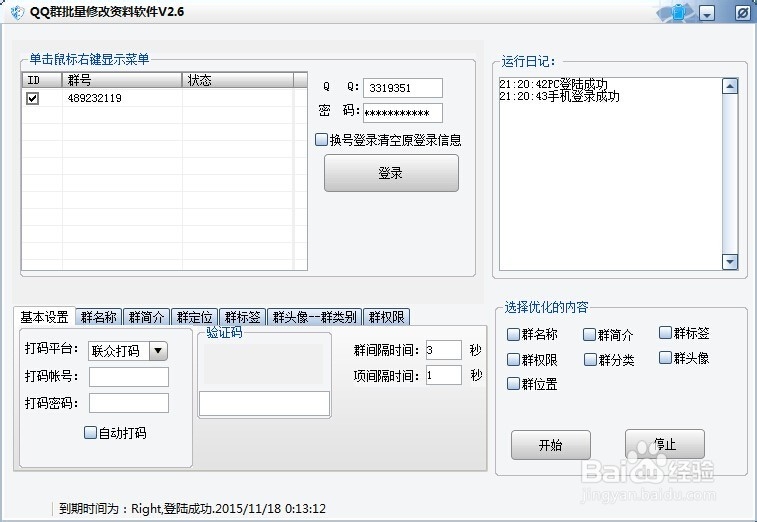Switch to the 群定位 tab
Screen dimensions: 757x522
point(195,317)
